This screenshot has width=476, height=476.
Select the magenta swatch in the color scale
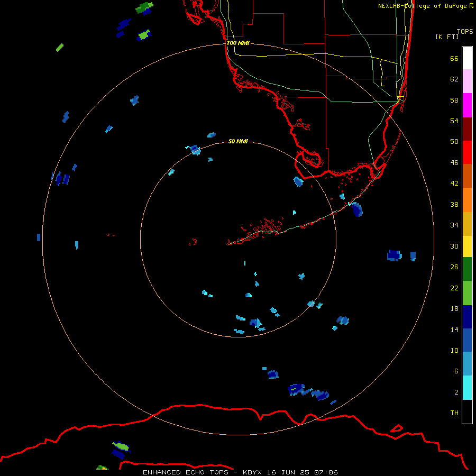coord(467,105)
